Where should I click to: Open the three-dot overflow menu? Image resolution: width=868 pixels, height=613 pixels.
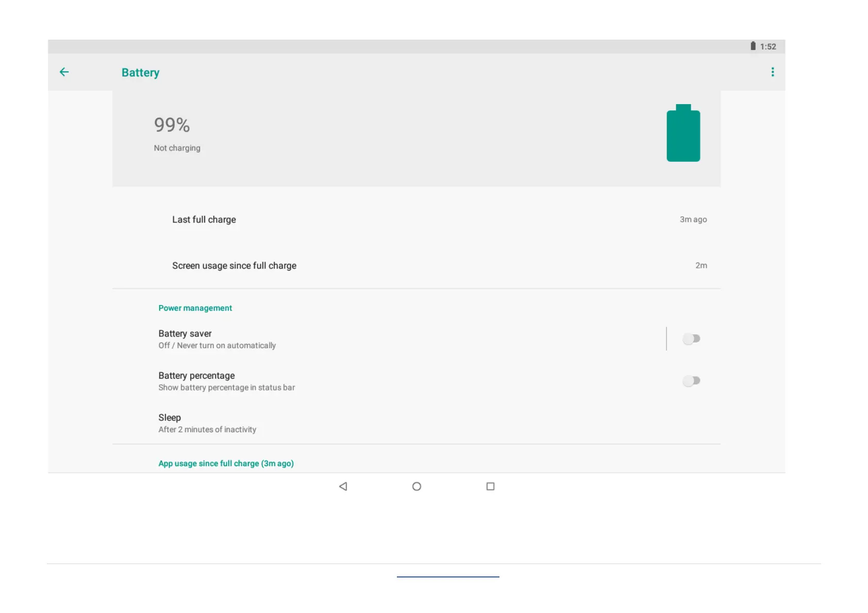pyautogui.click(x=772, y=72)
